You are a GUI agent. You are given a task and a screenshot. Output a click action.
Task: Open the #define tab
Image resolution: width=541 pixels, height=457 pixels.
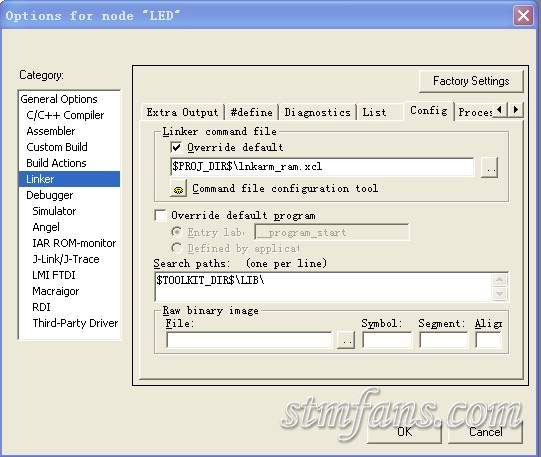coord(252,112)
